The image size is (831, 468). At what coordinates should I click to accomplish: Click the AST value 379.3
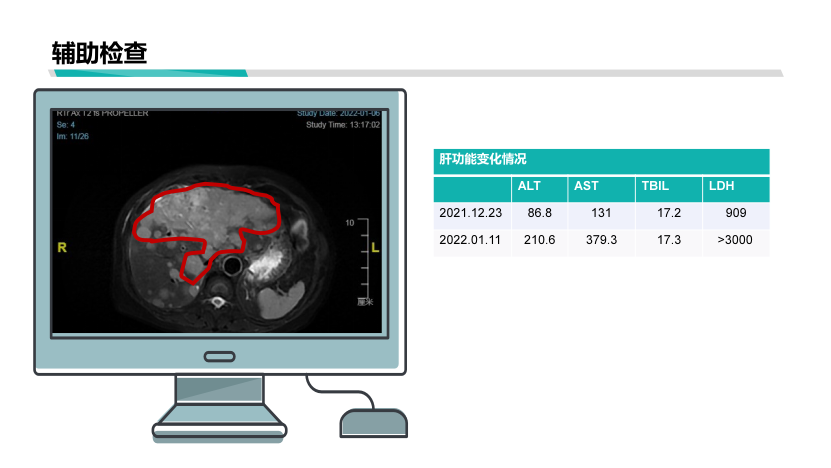coord(601,240)
